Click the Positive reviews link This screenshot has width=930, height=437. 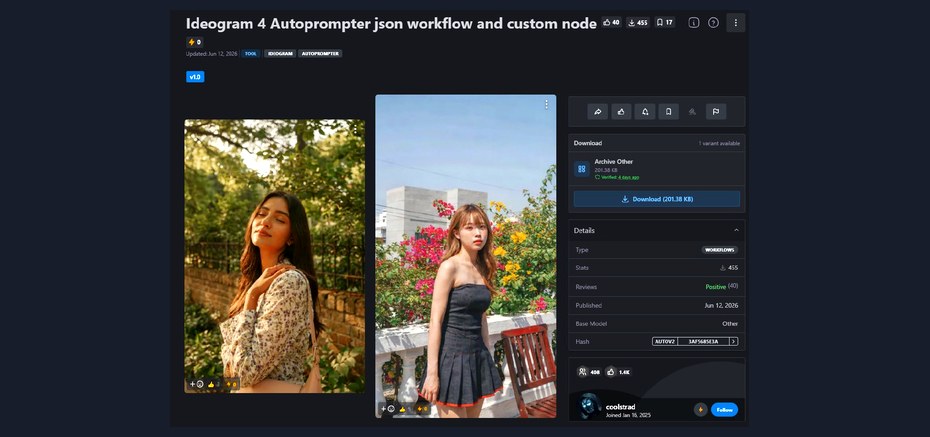(x=715, y=287)
